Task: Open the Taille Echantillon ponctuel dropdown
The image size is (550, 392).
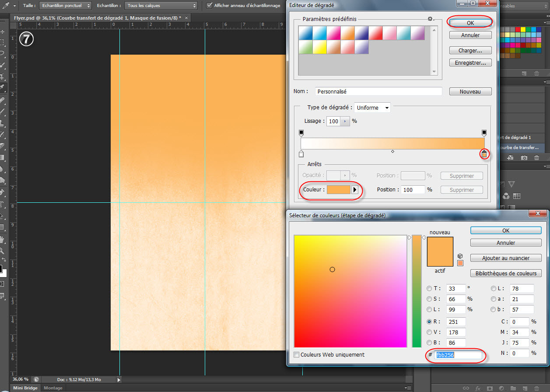Action: (65, 6)
